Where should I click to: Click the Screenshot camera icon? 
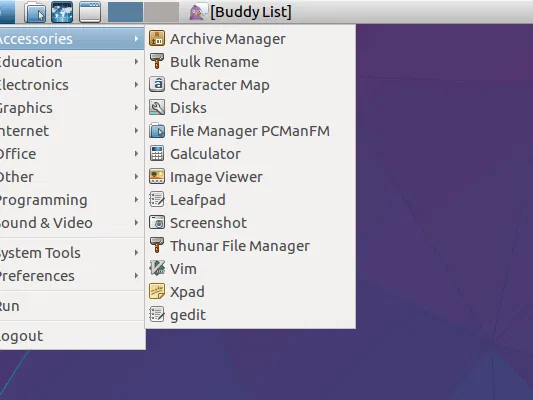[157, 223]
